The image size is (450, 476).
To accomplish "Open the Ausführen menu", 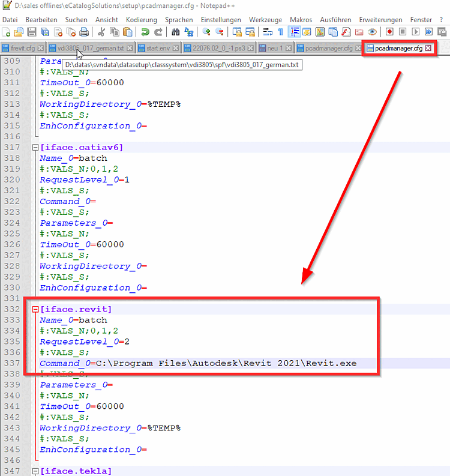I will (x=335, y=20).
